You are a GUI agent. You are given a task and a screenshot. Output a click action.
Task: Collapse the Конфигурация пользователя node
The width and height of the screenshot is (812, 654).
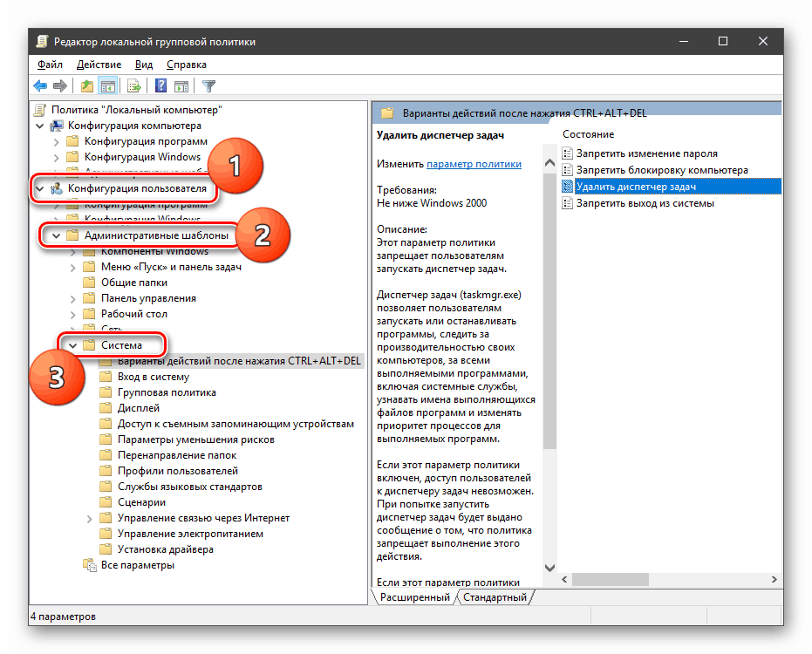click(39, 189)
